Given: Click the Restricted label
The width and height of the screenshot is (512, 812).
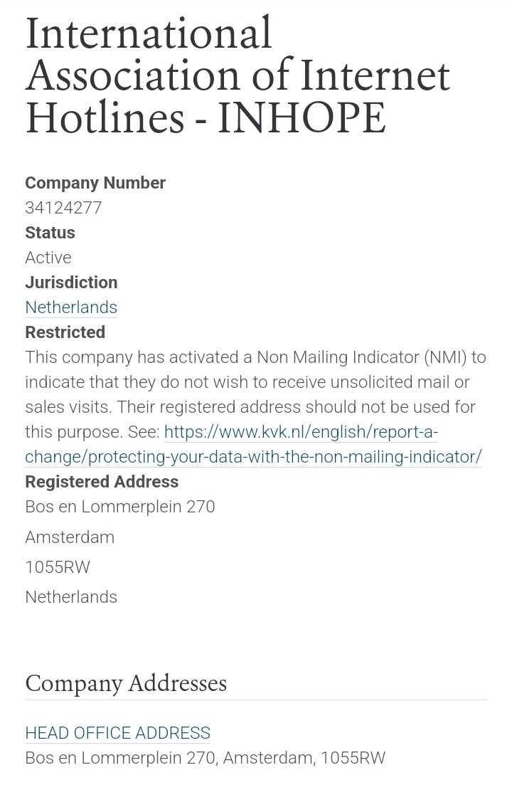Looking at the screenshot, I should [65, 332].
